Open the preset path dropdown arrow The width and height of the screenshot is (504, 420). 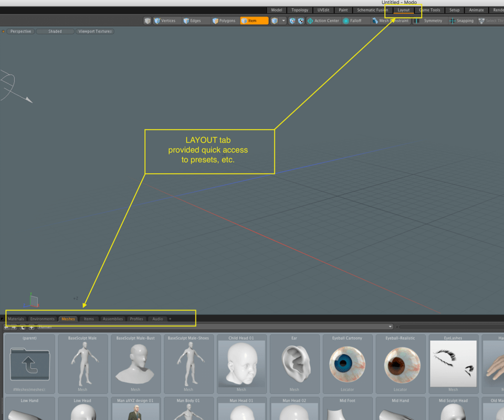coord(390,327)
